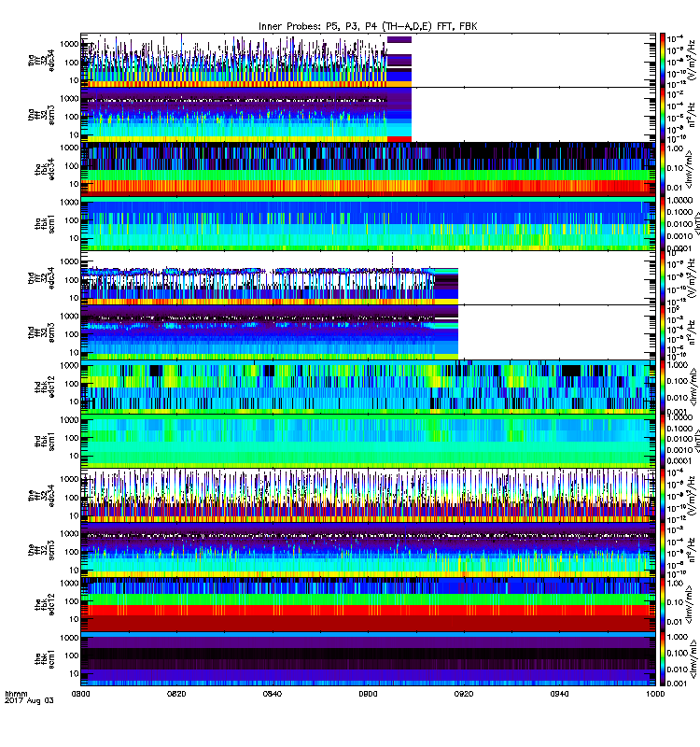700x747 pixels.
Task: Click the color bar beside thd fff scm3 panel
Action: pyautogui.click(x=663, y=332)
